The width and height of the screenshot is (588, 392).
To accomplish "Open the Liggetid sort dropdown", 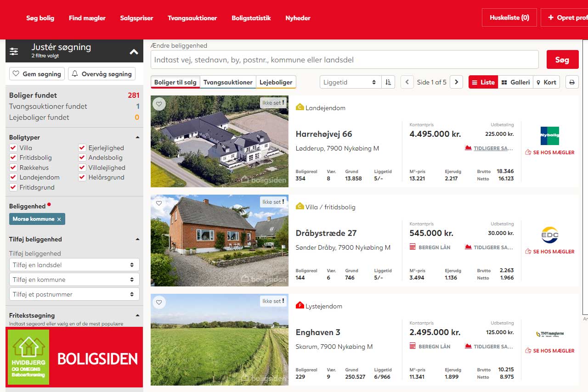I will click(x=351, y=82).
